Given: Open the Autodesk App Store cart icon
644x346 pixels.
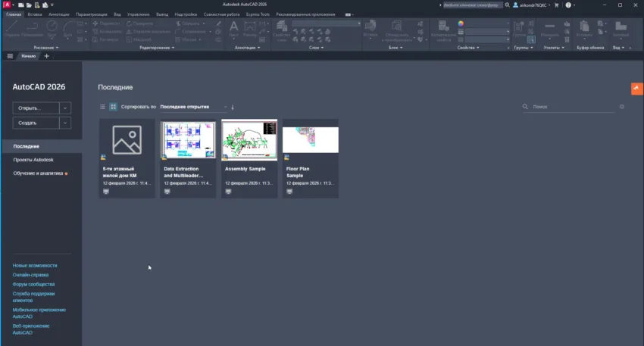Looking at the screenshot, I should 557,5.
